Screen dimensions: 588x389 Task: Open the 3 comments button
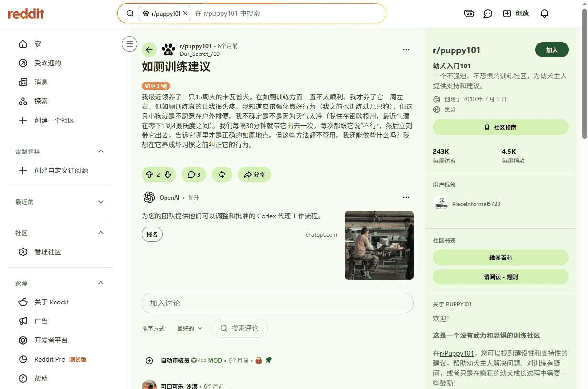[x=194, y=175]
